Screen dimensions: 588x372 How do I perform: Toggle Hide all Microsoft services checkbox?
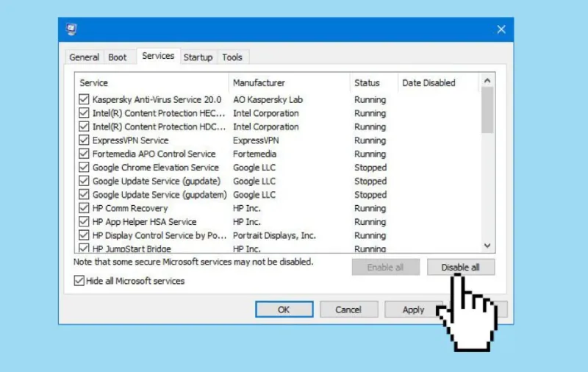(x=79, y=281)
